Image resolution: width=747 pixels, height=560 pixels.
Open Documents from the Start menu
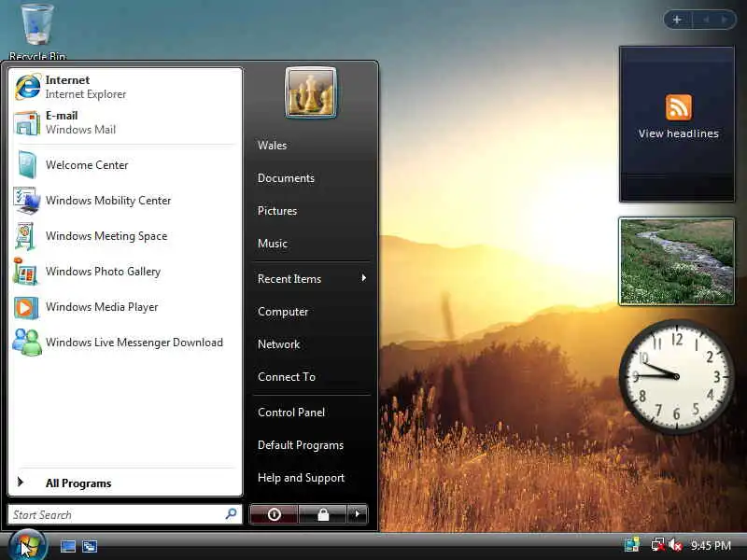coord(286,178)
